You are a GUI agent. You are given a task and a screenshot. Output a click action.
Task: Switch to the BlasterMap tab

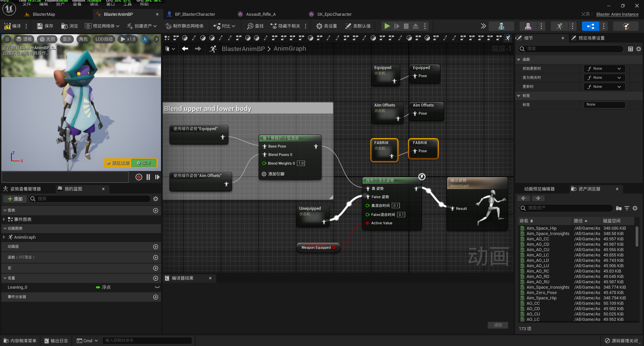[x=44, y=14]
